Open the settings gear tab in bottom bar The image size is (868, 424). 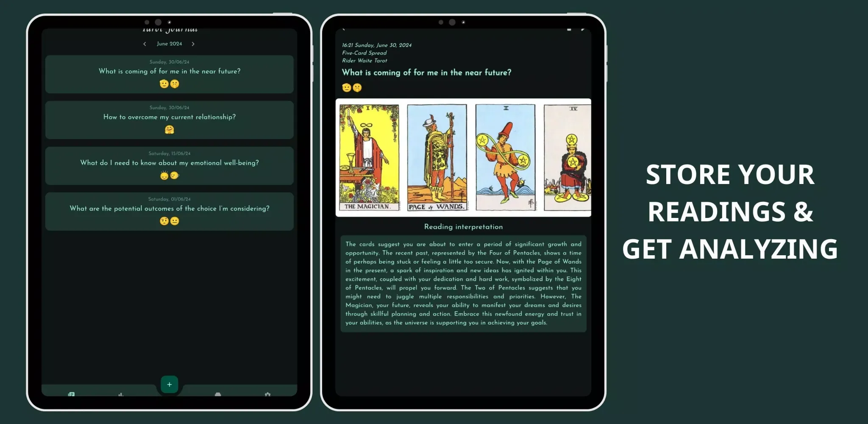267,394
